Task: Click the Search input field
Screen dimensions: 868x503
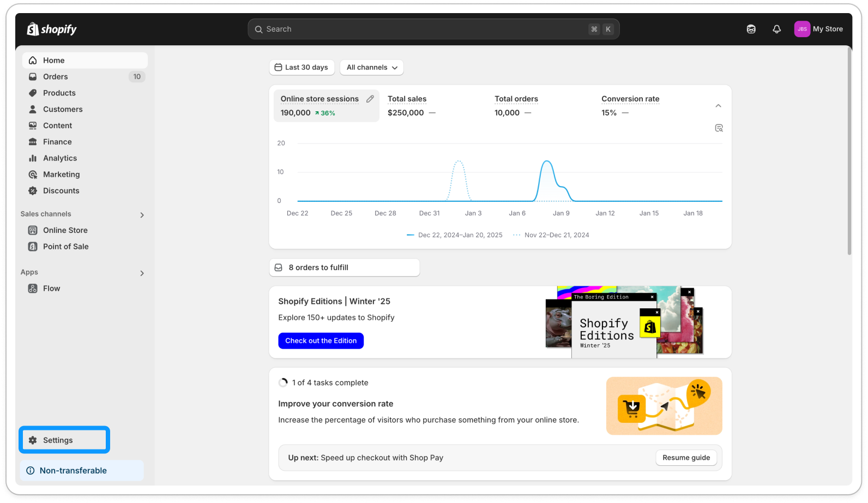Action: [433, 29]
